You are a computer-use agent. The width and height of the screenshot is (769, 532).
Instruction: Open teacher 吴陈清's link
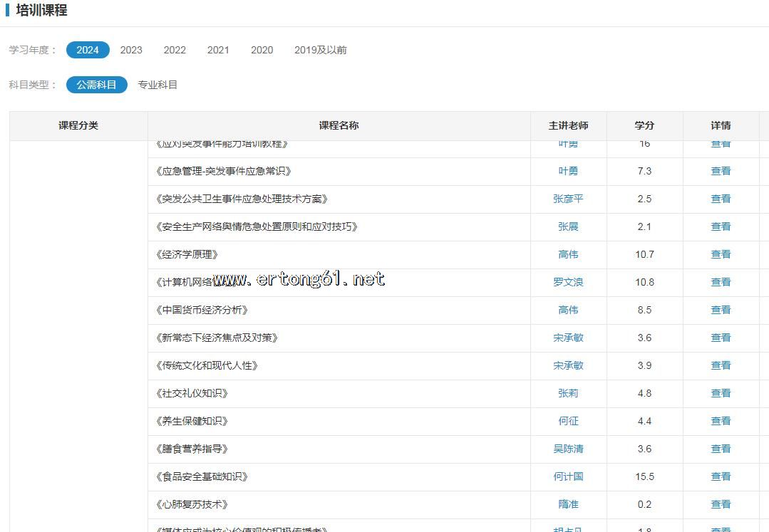[568, 449]
